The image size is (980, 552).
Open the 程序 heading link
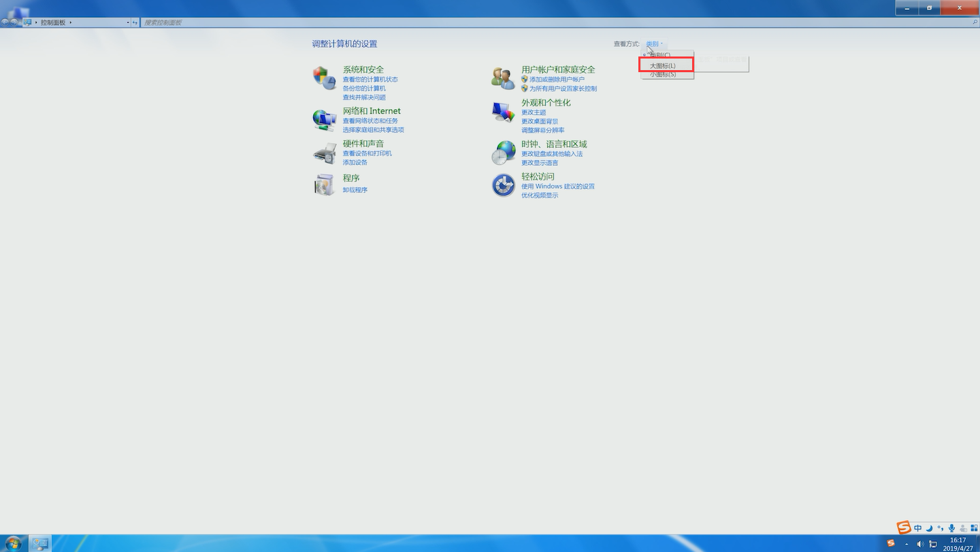[351, 178]
